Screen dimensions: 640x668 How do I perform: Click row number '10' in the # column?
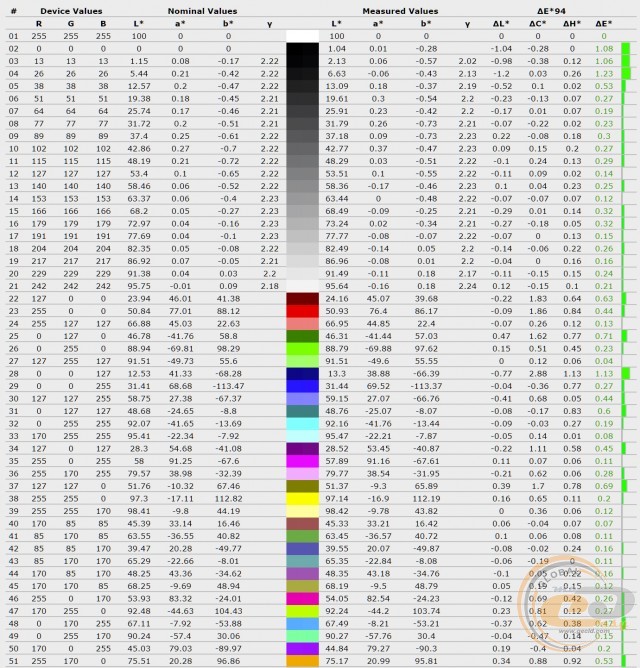coord(14,149)
